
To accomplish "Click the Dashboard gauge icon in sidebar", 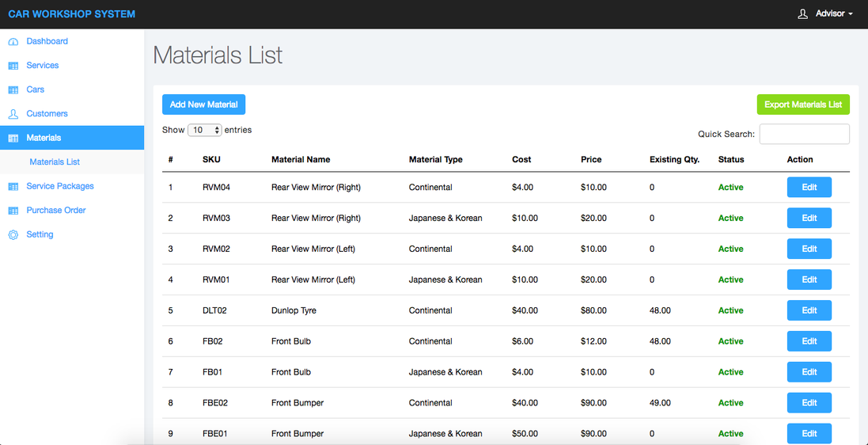I will [x=13, y=42].
